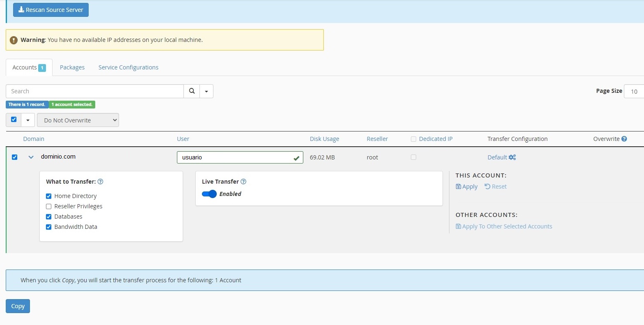This screenshot has width=644, height=325.
Task: Open the search options dropdown arrow
Action: tap(206, 91)
